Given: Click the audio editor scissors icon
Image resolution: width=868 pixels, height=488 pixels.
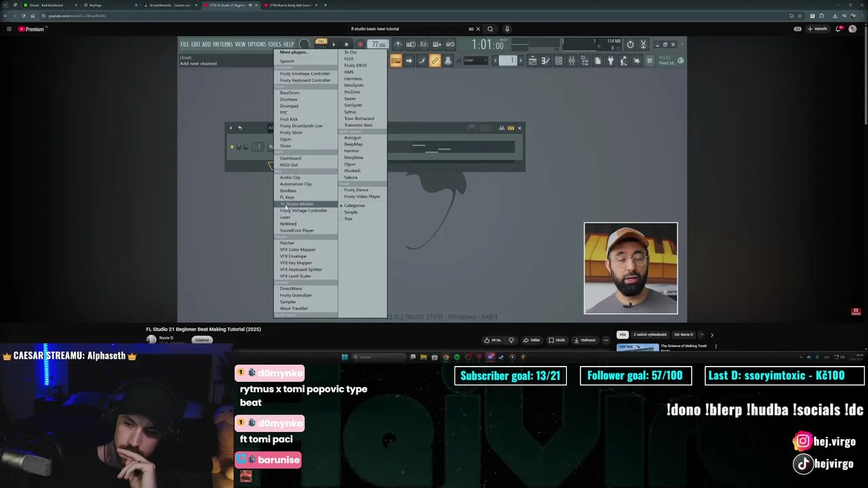Looking at the screenshot, I should [644, 45].
